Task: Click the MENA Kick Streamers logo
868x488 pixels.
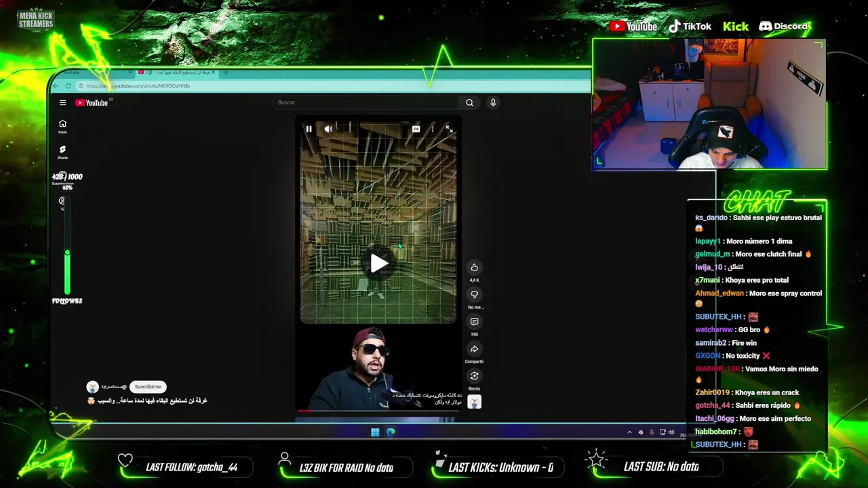Action: pos(36,20)
